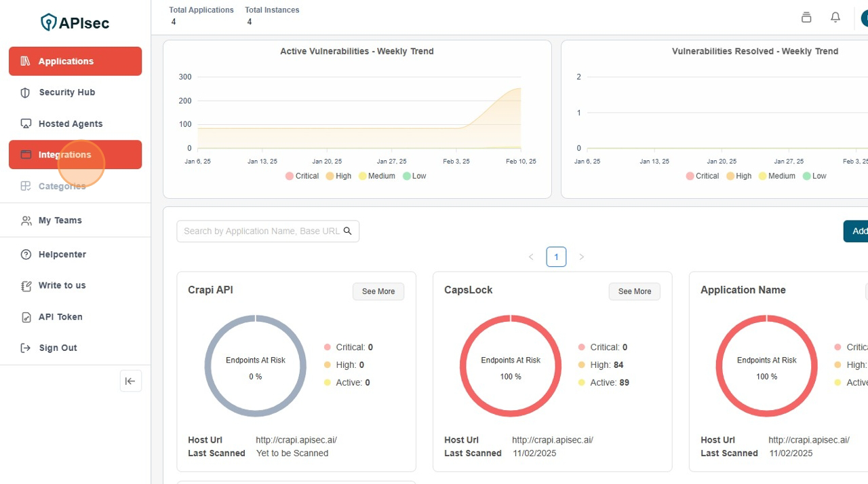Click the Security Hub shield icon

pyautogui.click(x=26, y=93)
